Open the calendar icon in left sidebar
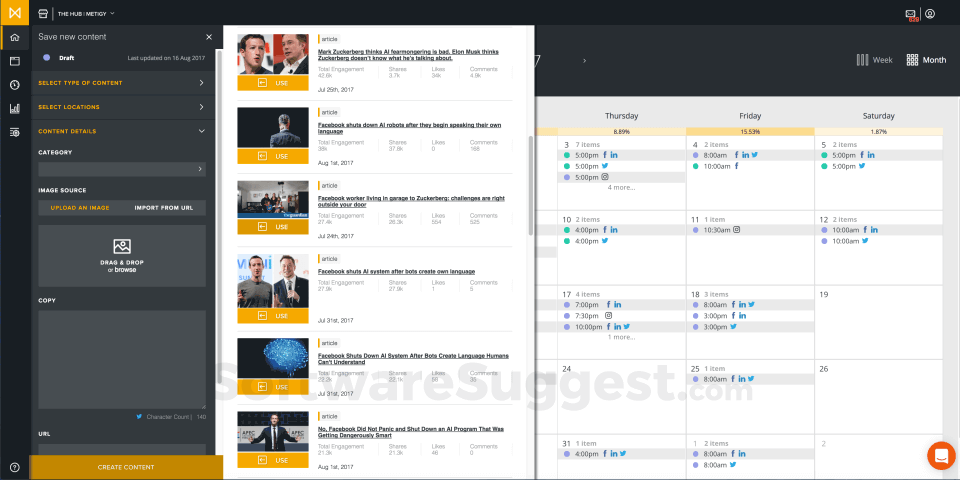This screenshot has width=960, height=480. point(15,61)
